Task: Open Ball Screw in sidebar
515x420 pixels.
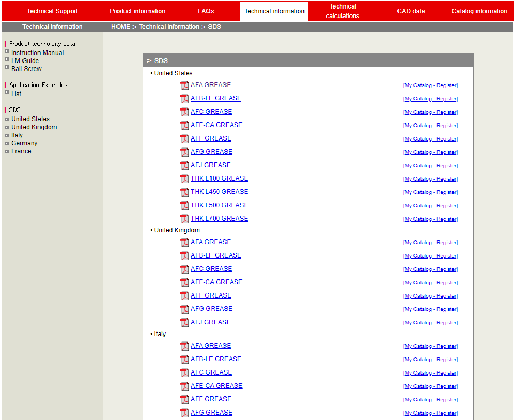Action: [26, 69]
